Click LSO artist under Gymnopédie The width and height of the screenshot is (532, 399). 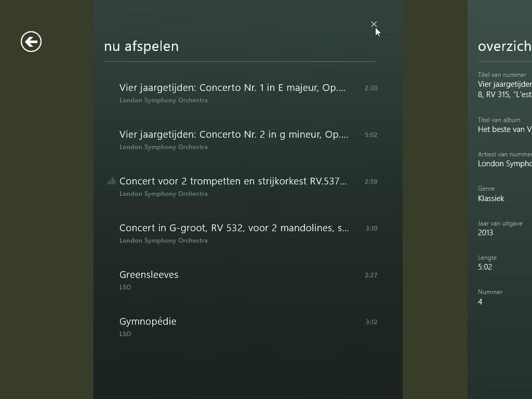(125, 334)
